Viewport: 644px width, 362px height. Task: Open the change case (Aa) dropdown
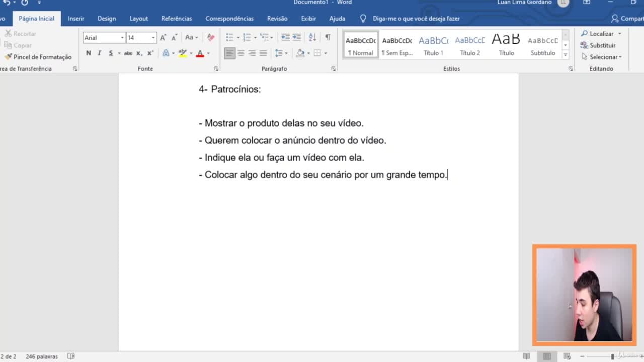191,38
